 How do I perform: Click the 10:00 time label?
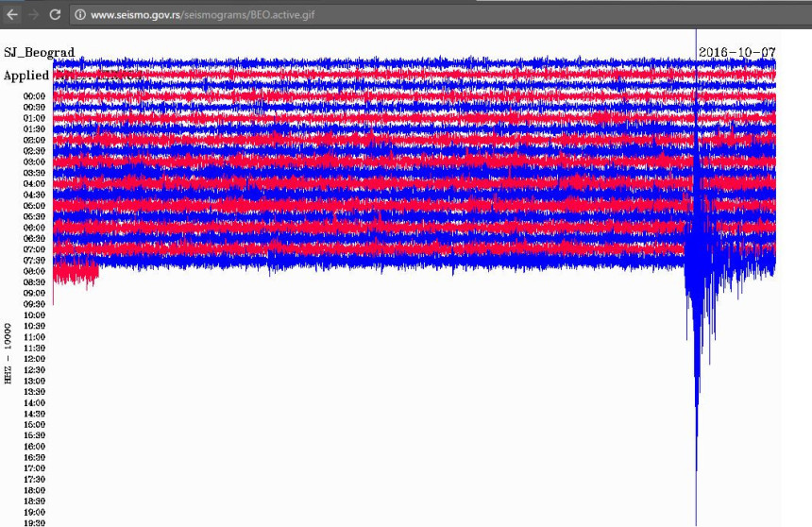coord(34,315)
